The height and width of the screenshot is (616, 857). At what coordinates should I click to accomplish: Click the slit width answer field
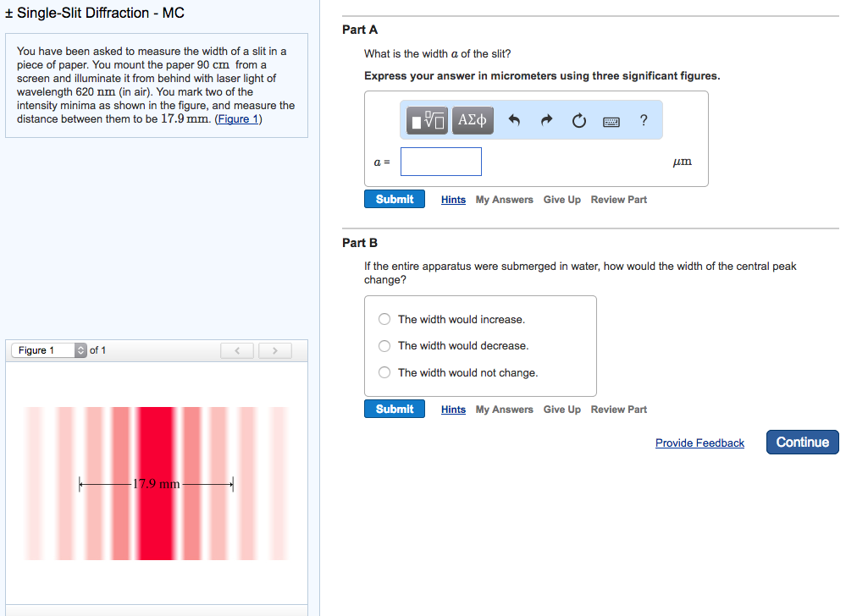click(x=440, y=162)
